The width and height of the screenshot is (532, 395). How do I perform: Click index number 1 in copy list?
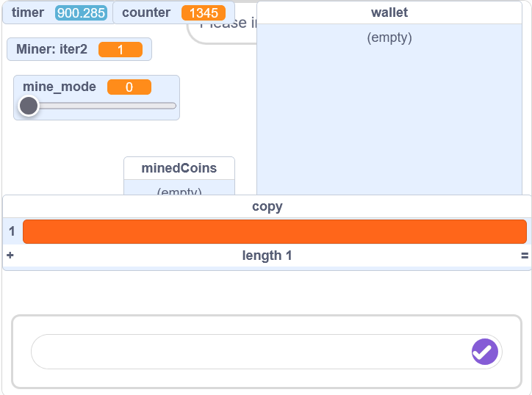12,231
